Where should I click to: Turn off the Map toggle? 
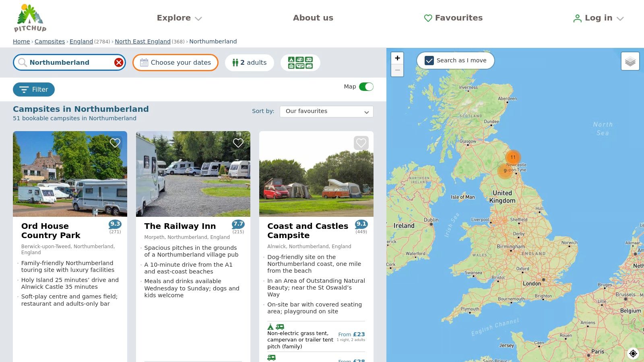point(366,87)
